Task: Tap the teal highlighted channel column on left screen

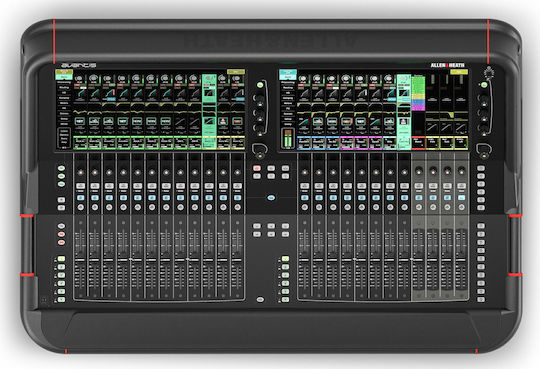Action: pos(209,111)
